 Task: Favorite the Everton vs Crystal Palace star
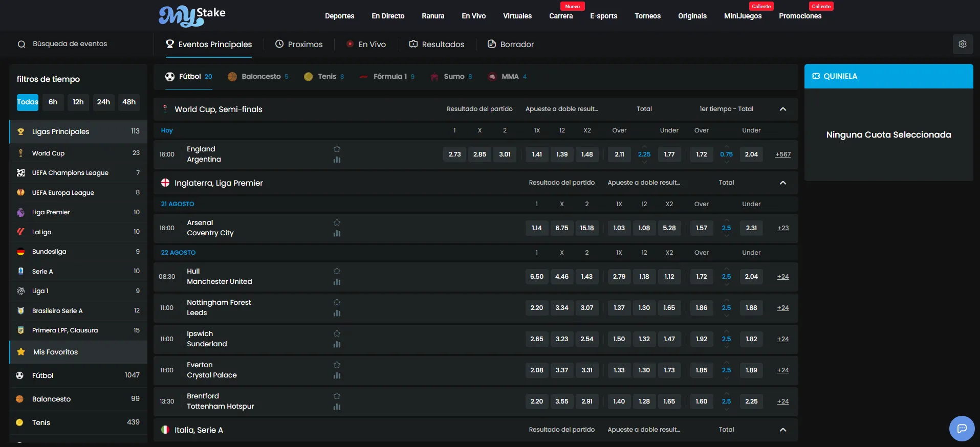[x=337, y=365]
